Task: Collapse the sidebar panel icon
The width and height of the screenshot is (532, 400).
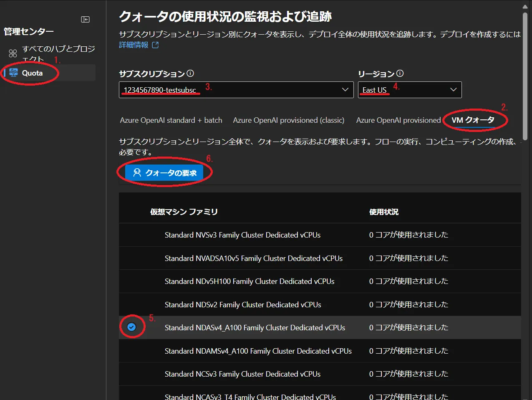Action: [x=85, y=20]
